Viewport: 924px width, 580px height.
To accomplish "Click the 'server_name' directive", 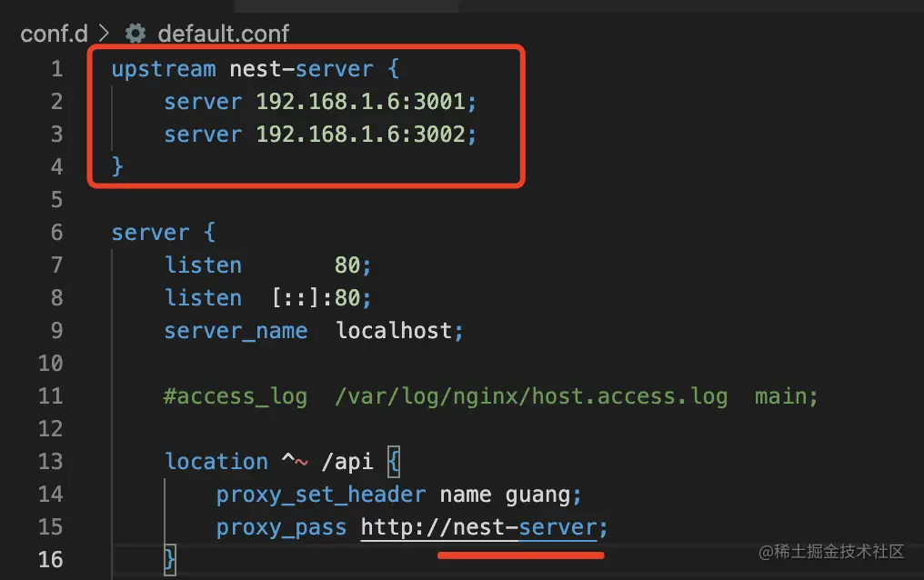I will [x=236, y=331].
